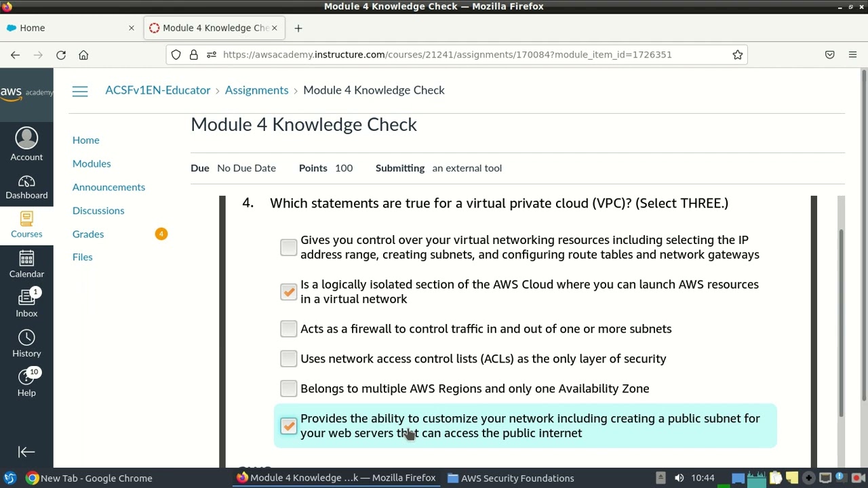Close the Home tab

coord(132,28)
